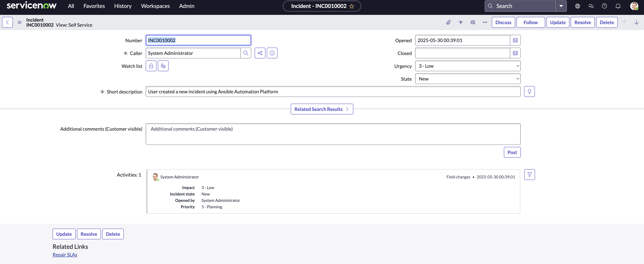Click the short description suggestion lightbulb
The image size is (644, 264).
tap(529, 92)
